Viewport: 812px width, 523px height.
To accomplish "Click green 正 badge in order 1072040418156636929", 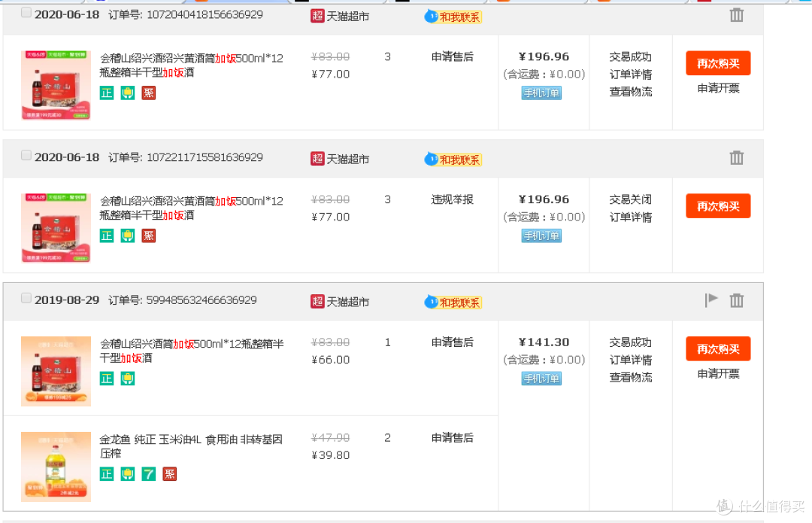I will (x=107, y=93).
